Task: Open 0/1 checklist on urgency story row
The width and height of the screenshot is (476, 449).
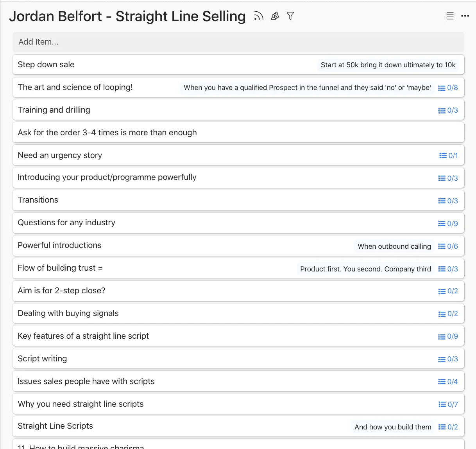Action: pyautogui.click(x=449, y=156)
